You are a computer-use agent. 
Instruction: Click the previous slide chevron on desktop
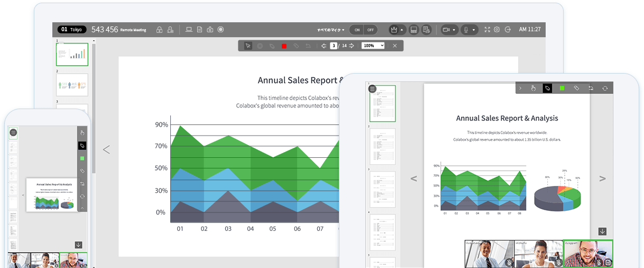tap(106, 149)
